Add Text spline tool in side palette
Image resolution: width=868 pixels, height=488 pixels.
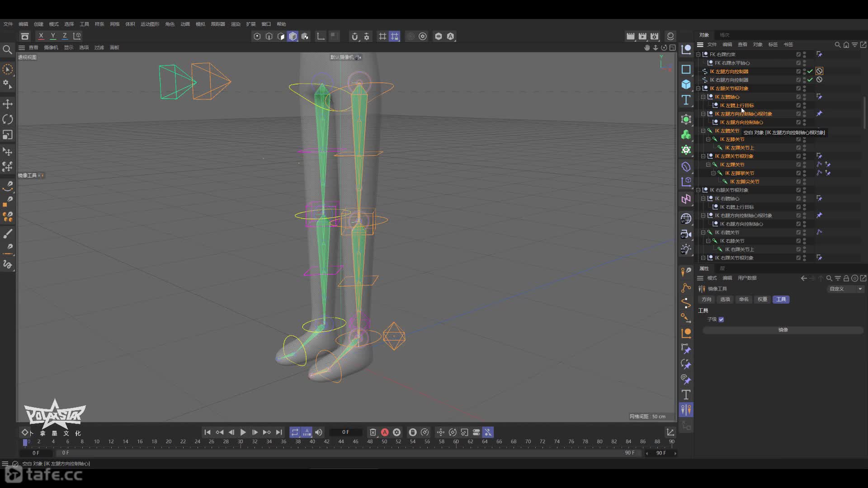click(x=686, y=99)
